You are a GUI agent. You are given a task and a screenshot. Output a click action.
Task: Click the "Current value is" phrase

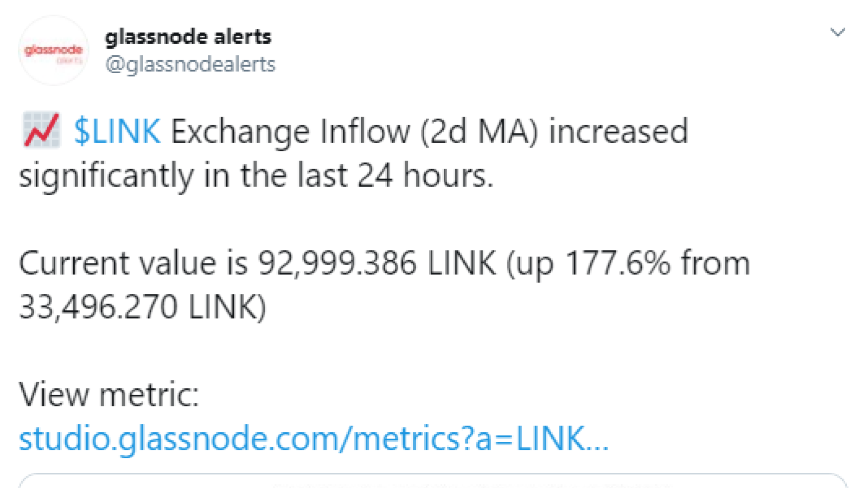133,264
